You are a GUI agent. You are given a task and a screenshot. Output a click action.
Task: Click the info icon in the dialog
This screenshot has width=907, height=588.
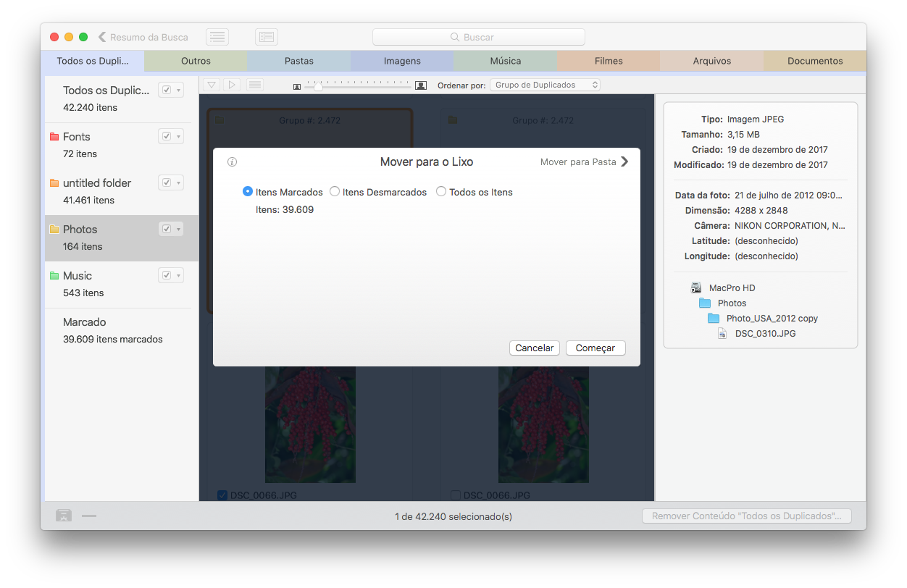pyautogui.click(x=232, y=162)
